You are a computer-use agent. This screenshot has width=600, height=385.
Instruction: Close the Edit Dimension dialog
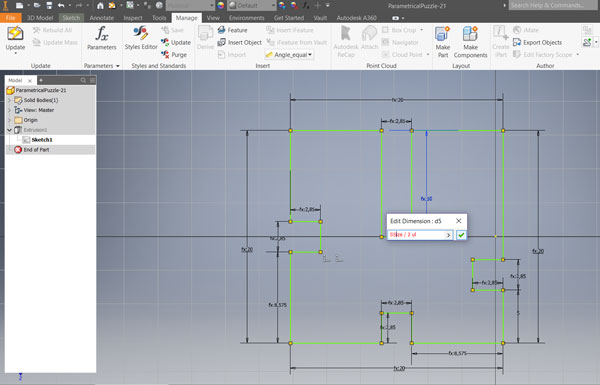click(458, 221)
